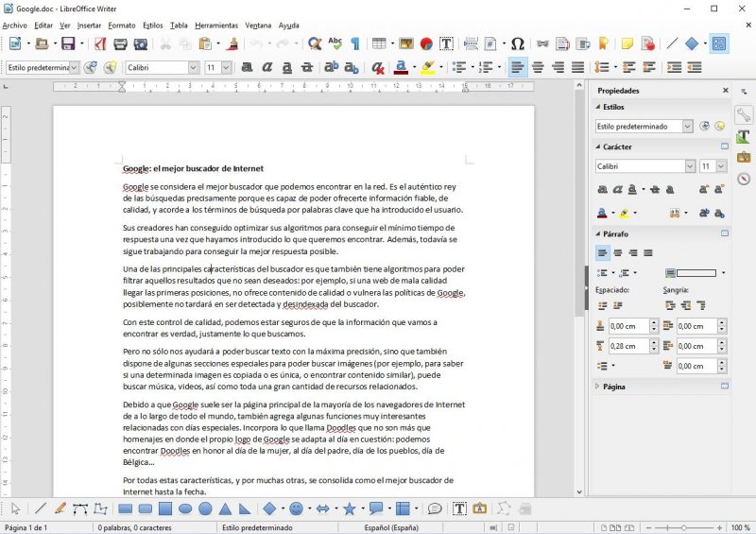Image resolution: width=756 pixels, height=534 pixels.
Task: Click the Save document icon
Action: tap(68, 43)
